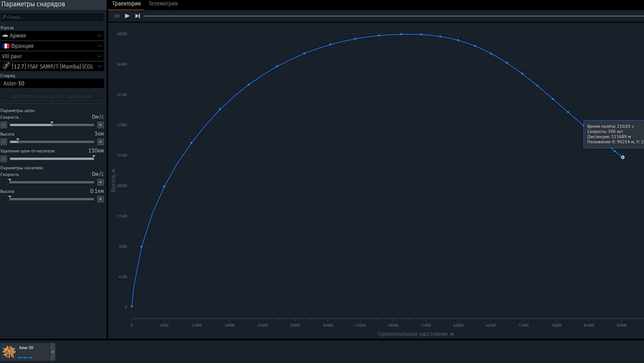Increase carrier Высота with the plus button
The image size is (644, 363).
(100, 199)
